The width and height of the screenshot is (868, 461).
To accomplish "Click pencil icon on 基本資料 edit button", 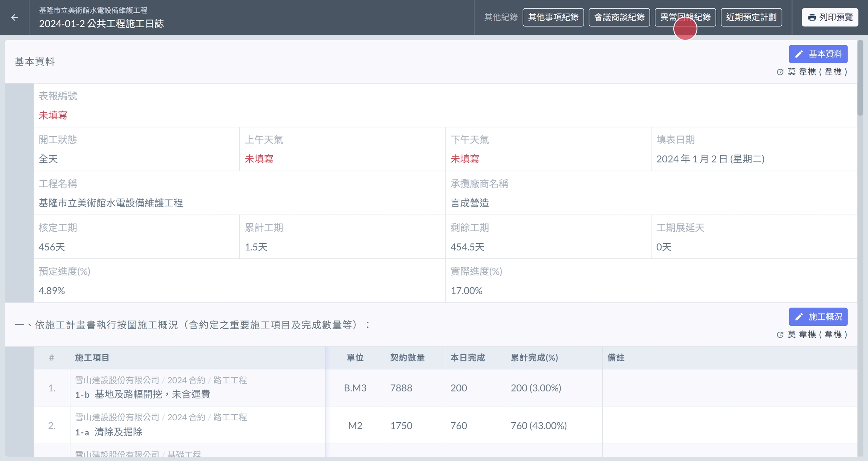I will pos(799,54).
